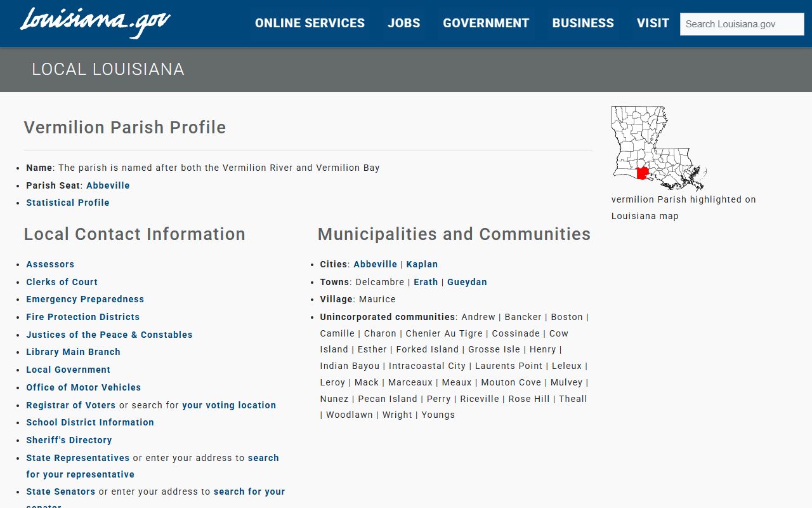The image size is (812, 508).
Task: Click the Indian Bayou community text
Action: click(x=350, y=366)
